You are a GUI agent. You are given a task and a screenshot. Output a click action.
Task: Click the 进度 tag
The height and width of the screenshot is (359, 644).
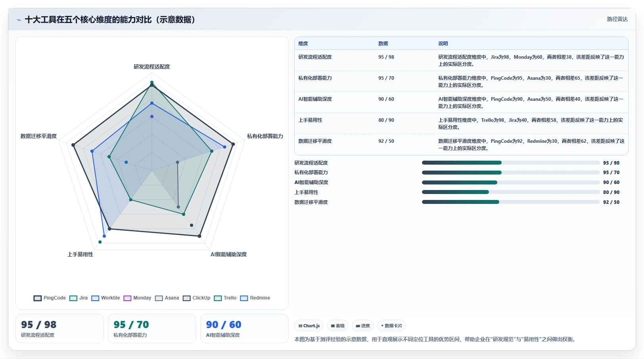pos(362,326)
